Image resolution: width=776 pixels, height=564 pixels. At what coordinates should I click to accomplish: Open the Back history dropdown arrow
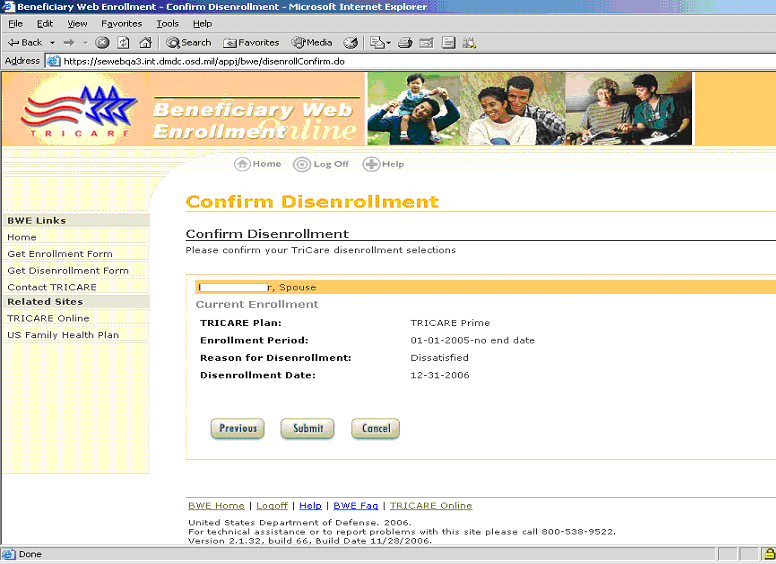(52, 43)
